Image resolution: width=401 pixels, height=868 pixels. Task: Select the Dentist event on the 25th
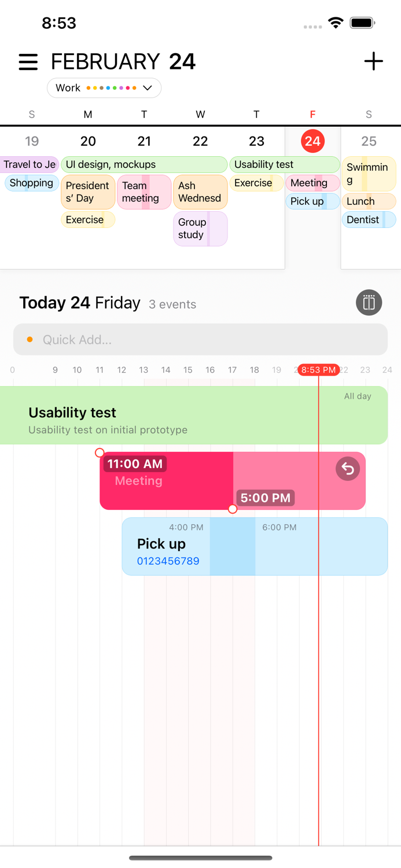[x=369, y=219]
